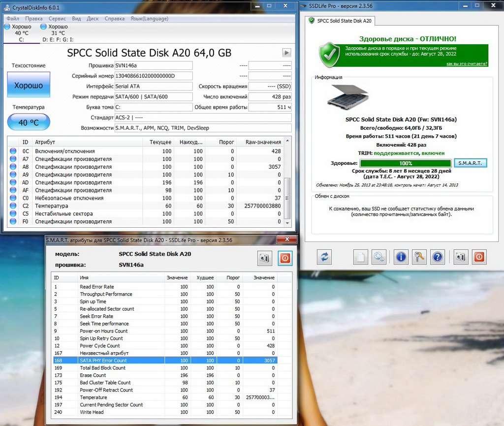Select the Bad Cluster Table Count row
This screenshot has width=504, height=426.
pyautogui.click(x=165, y=383)
